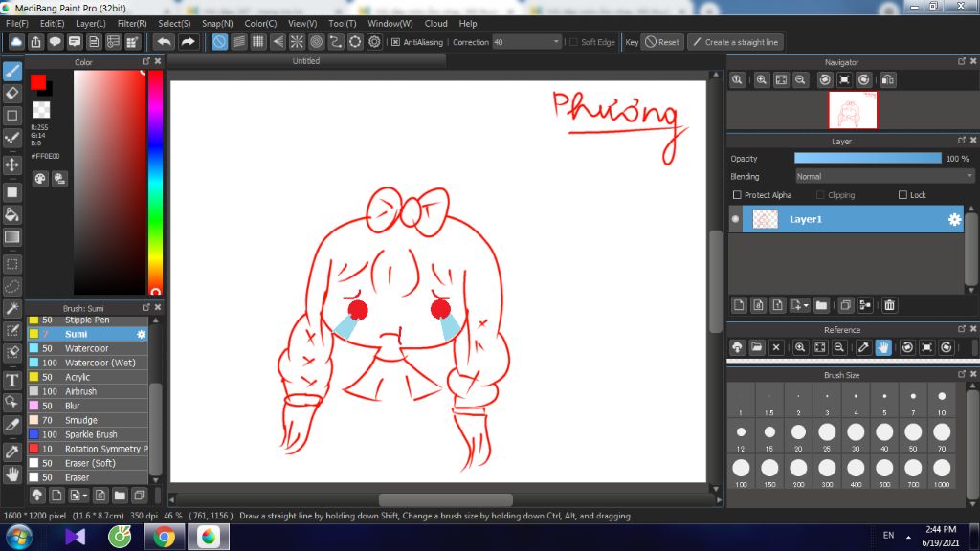Open Sumi brush settings gear
This screenshot has height=551, width=980.
click(x=142, y=334)
